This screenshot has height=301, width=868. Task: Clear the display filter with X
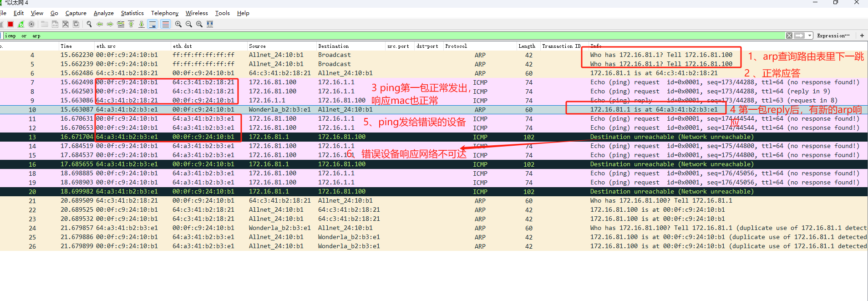(789, 36)
